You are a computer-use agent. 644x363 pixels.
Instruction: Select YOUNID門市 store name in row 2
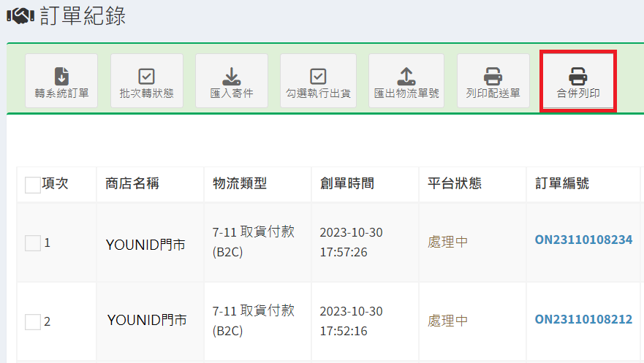(x=147, y=321)
